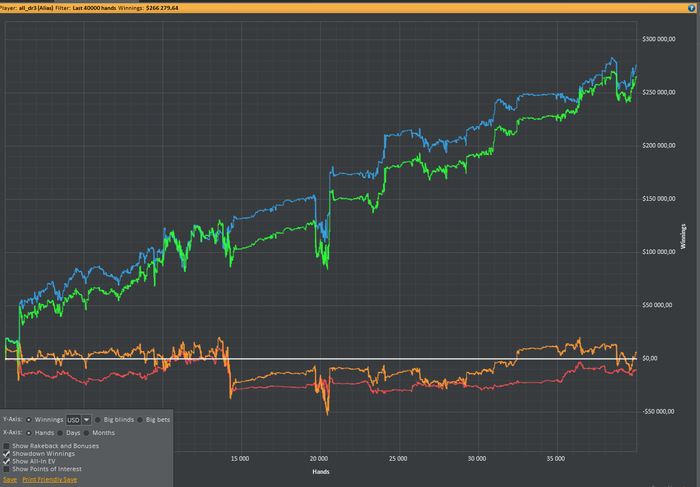Select the Big blinds Y-axis option

(98, 420)
